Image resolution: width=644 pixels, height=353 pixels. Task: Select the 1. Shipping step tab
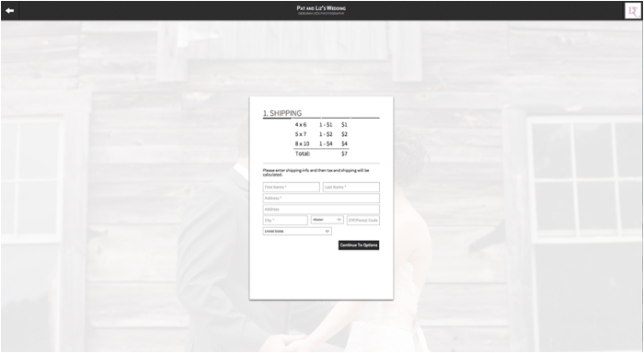pyautogui.click(x=282, y=113)
